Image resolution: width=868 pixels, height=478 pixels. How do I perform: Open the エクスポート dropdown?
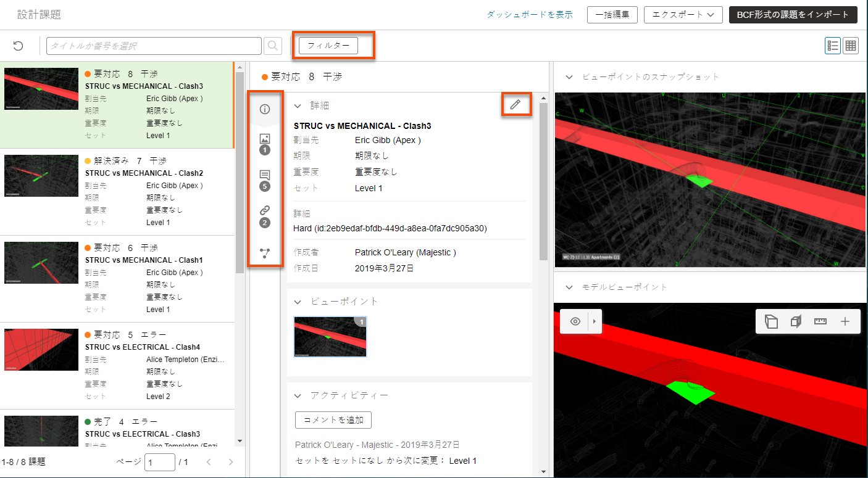coord(683,15)
